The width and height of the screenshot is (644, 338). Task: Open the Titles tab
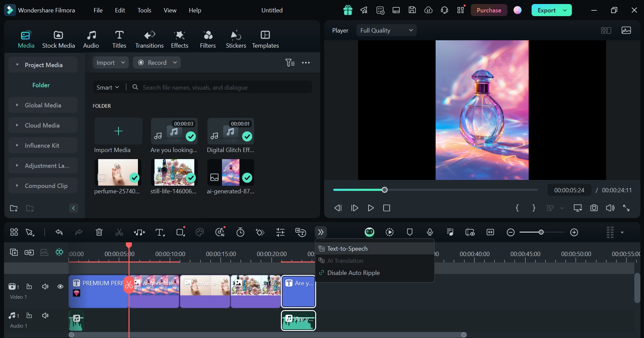[x=119, y=39]
